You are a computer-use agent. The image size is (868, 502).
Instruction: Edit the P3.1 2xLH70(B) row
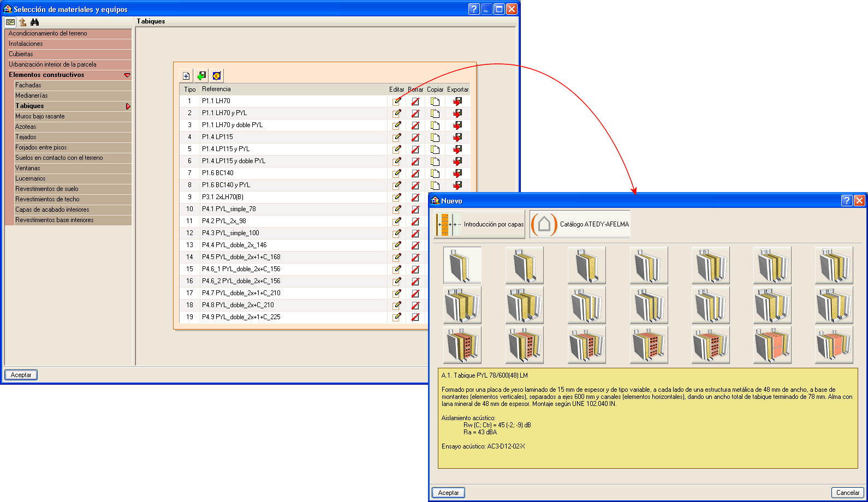point(397,197)
